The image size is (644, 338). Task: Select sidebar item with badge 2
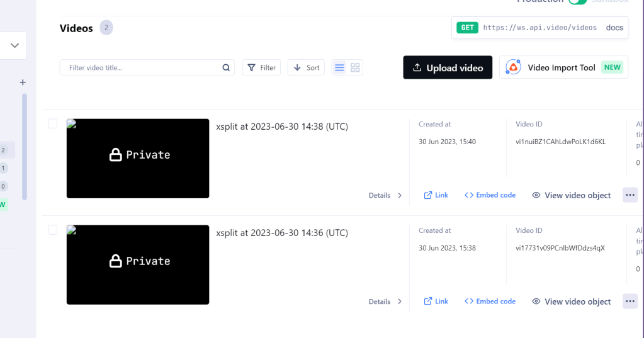pos(7,150)
